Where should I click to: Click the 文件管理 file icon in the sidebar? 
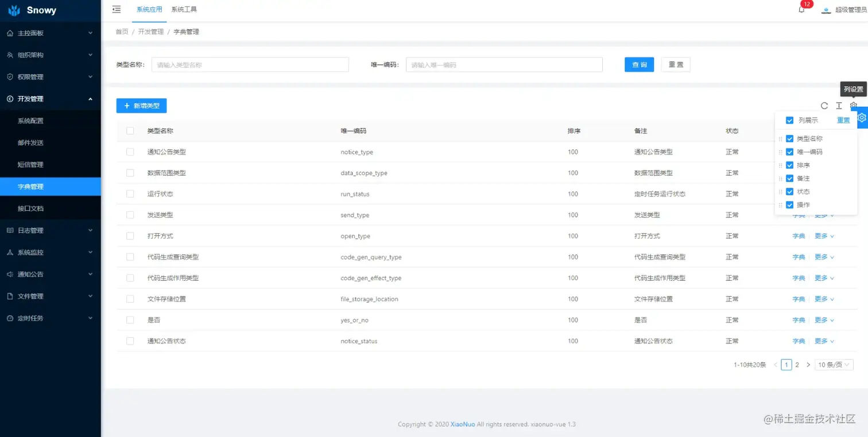pyautogui.click(x=10, y=296)
